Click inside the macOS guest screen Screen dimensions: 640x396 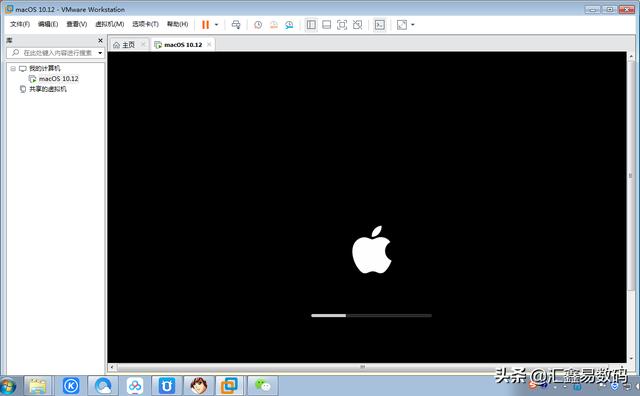(x=367, y=207)
